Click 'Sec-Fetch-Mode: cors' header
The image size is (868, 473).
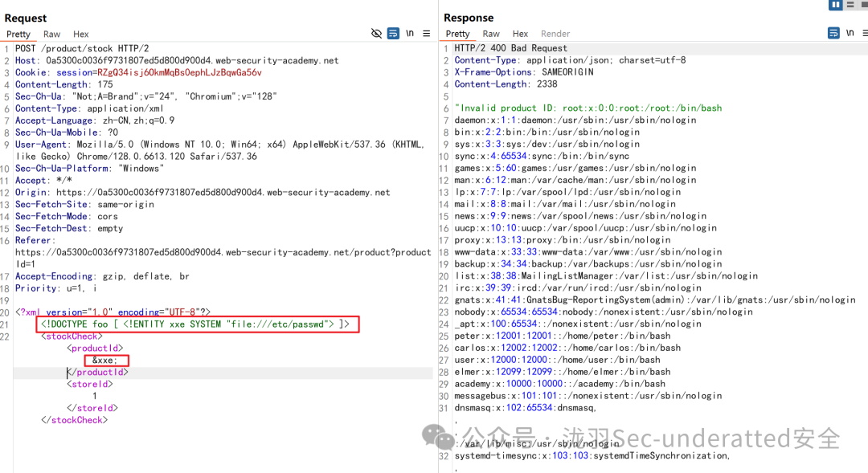[67, 216]
